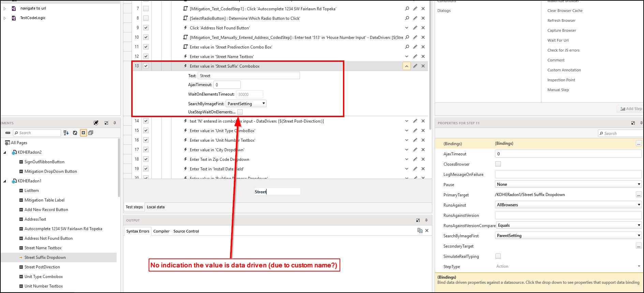
Task: Enable the SimulateRealTyping checkbox
Action: (498, 256)
